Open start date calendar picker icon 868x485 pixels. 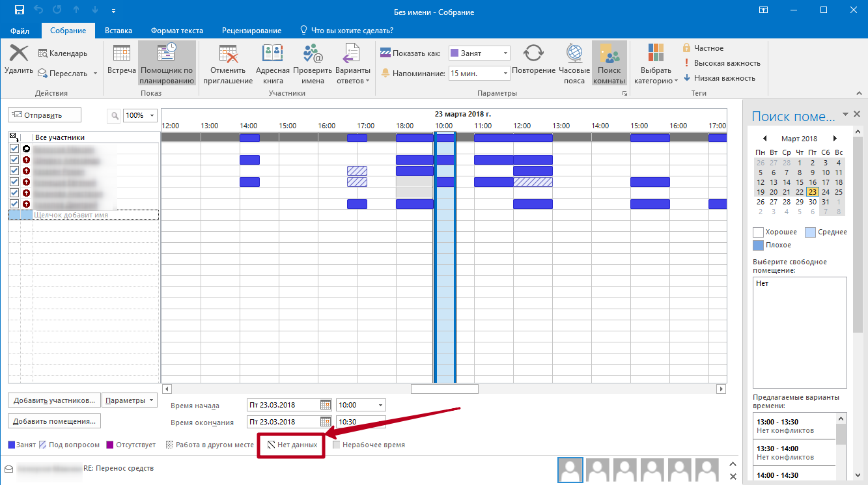pyautogui.click(x=326, y=405)
